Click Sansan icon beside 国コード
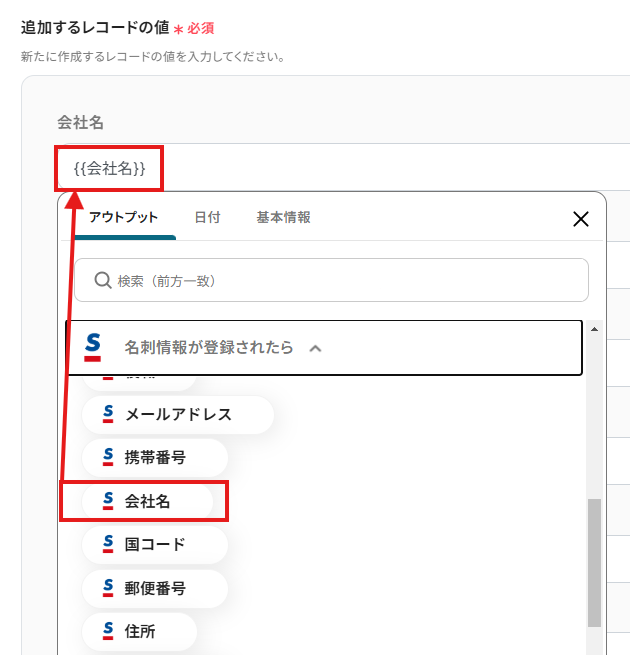This screenshot has height=655, width=630. (108, 544)
